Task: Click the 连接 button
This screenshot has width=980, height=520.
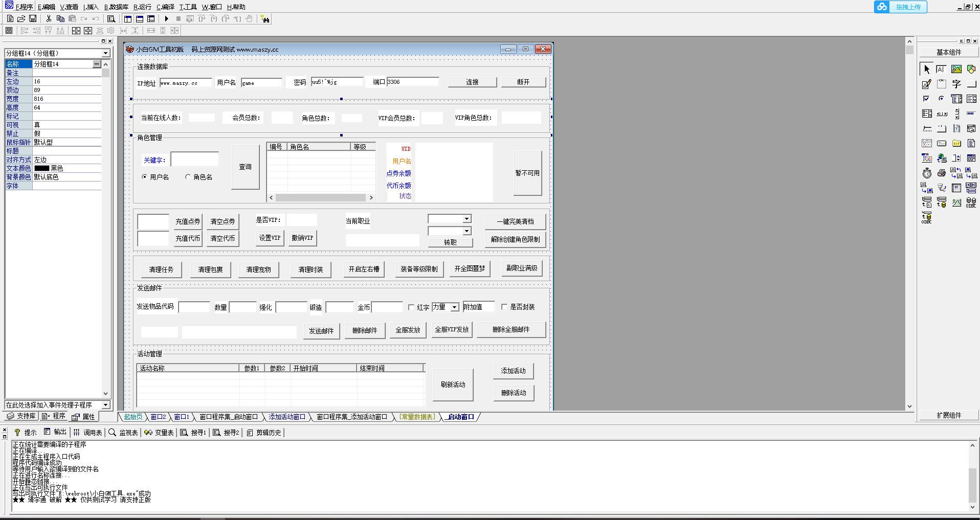Action: point(472,82)
